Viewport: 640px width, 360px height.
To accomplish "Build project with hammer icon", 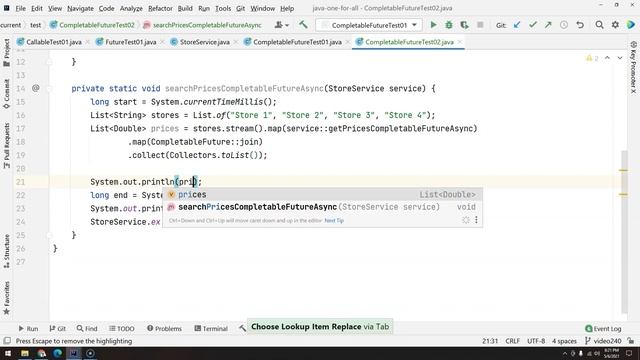I will coord(303,25).
